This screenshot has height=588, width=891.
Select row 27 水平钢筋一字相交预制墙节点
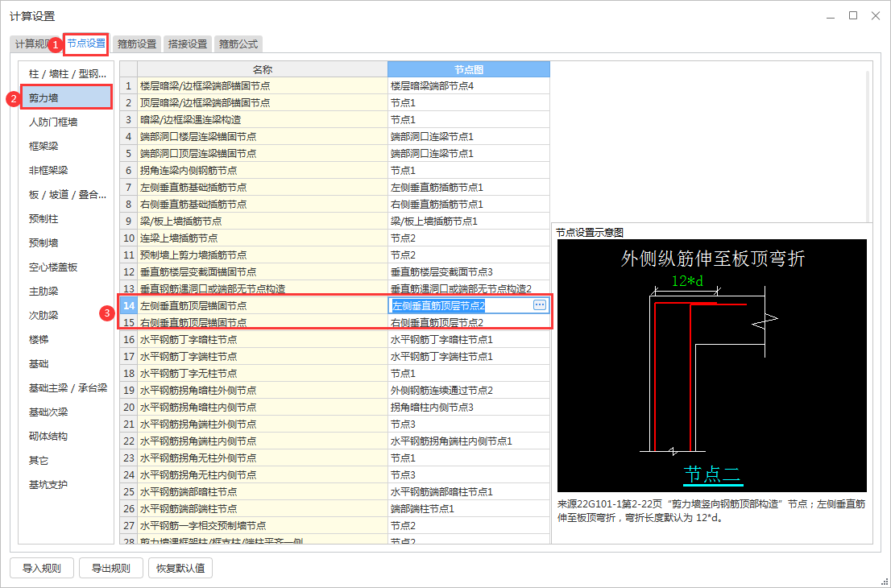click(263, 525)
